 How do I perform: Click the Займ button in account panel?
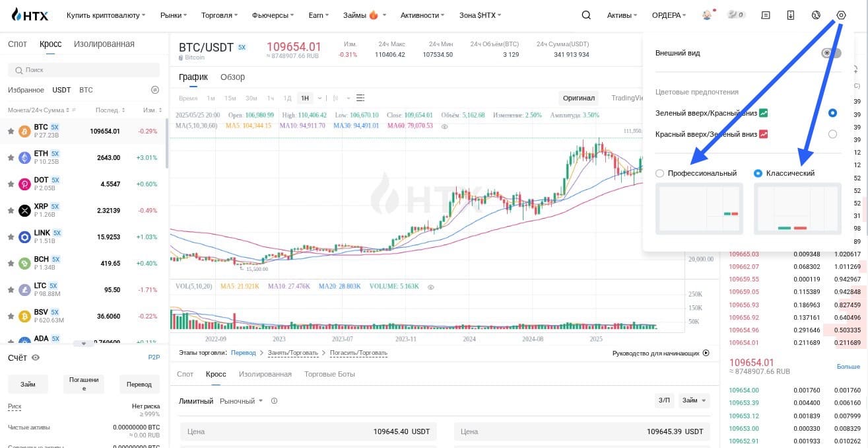click(x=28, y=384)
